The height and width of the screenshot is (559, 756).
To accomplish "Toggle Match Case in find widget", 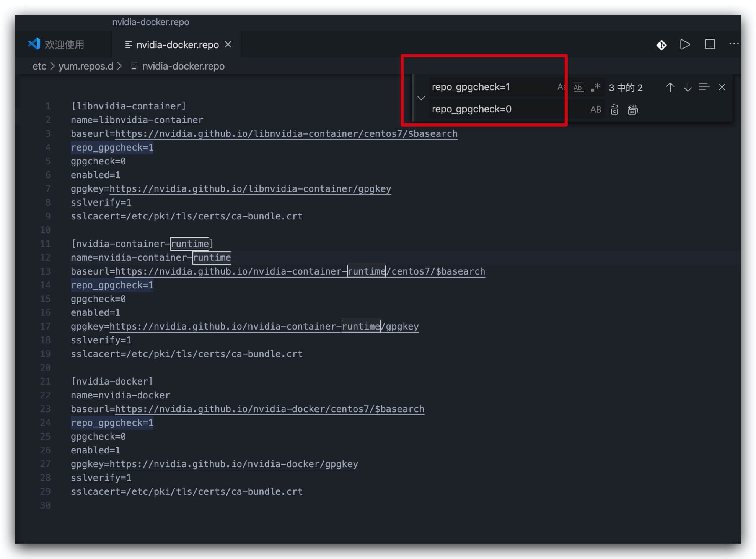I will point(561,87).
